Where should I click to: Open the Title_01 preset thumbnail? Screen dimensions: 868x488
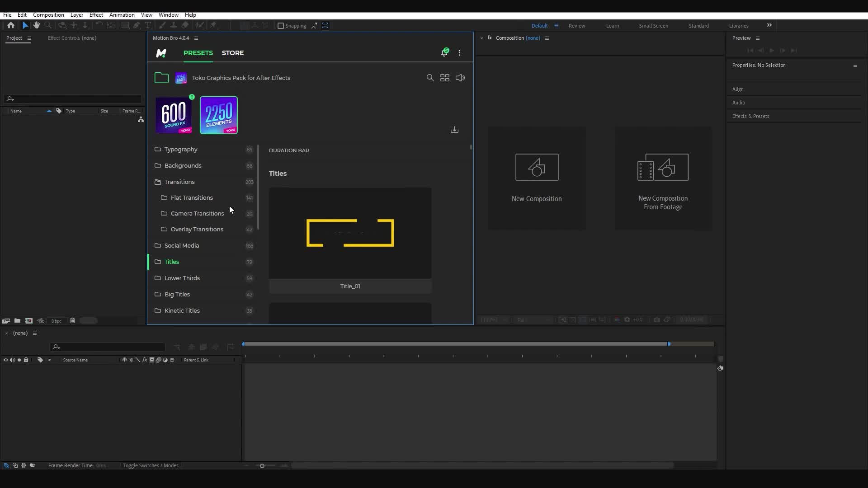[x=350, y=233]
